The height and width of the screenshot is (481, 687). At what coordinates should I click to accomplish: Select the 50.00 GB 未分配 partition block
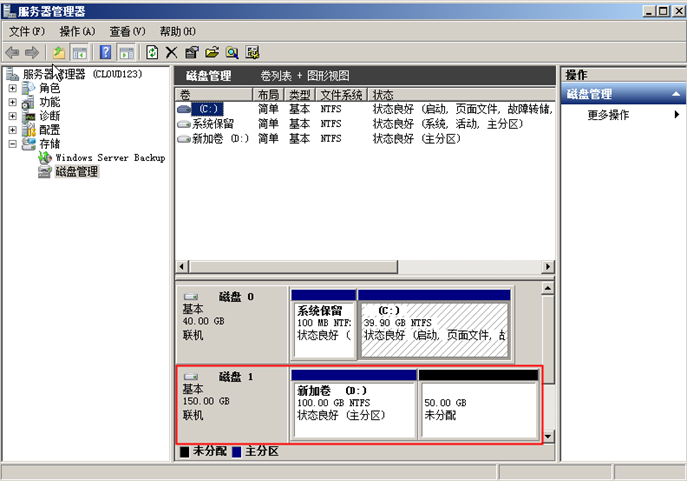tap(478, 409)
